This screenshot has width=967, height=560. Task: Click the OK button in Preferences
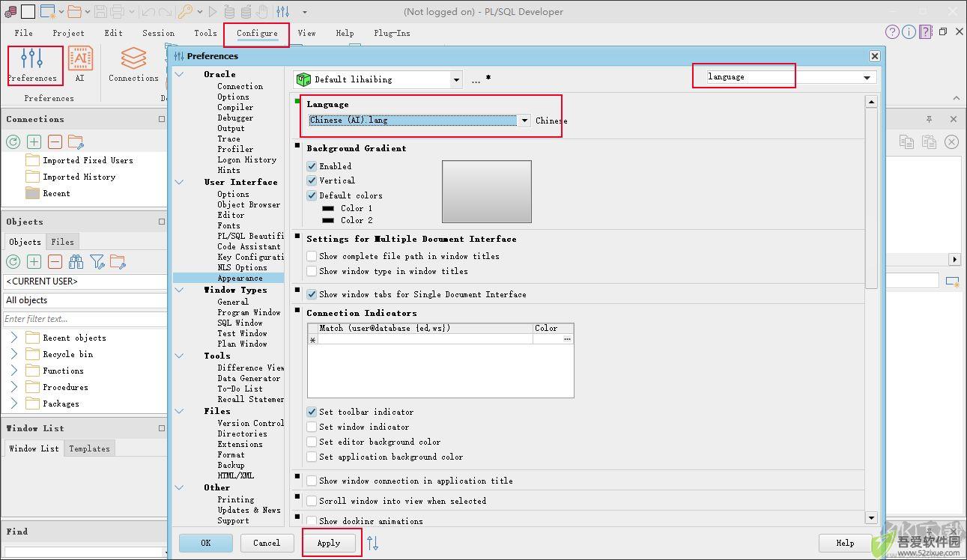(205, 544)
